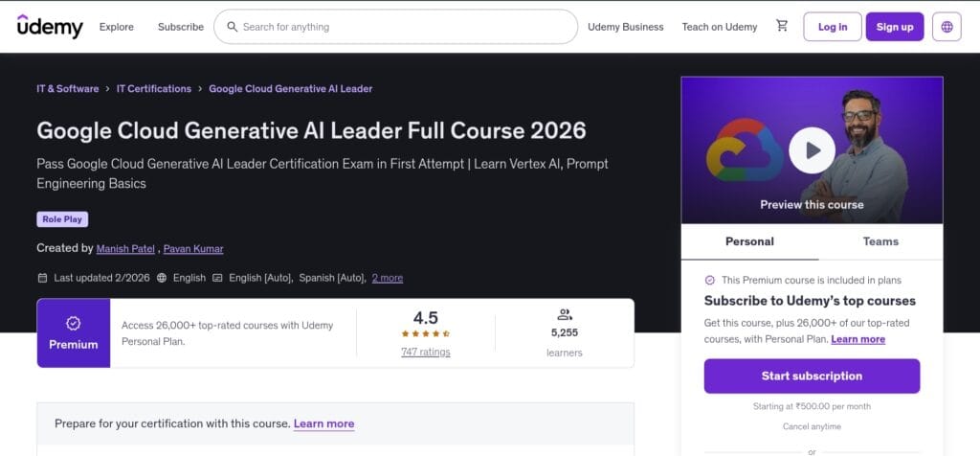
Task: Click the last updated calendar icon
Action: 42,278
